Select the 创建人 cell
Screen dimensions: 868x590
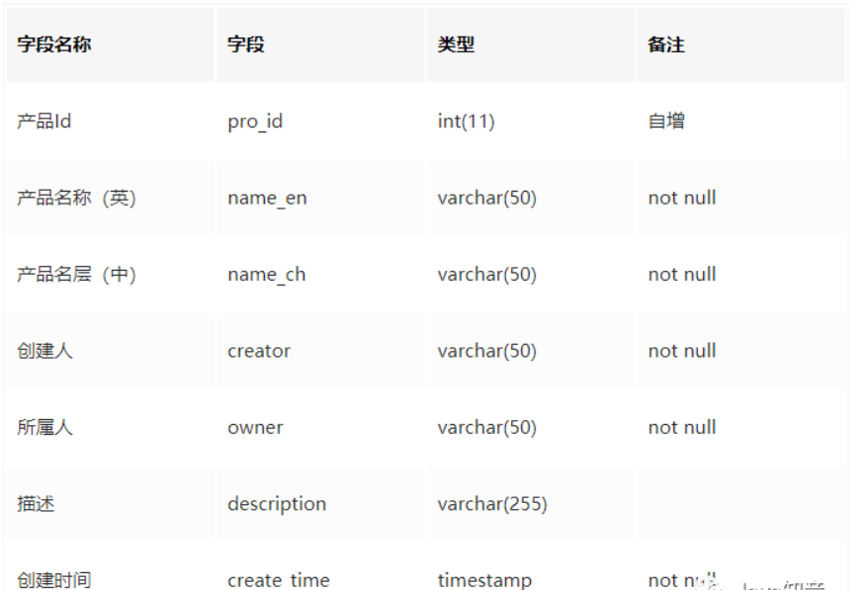110,351
